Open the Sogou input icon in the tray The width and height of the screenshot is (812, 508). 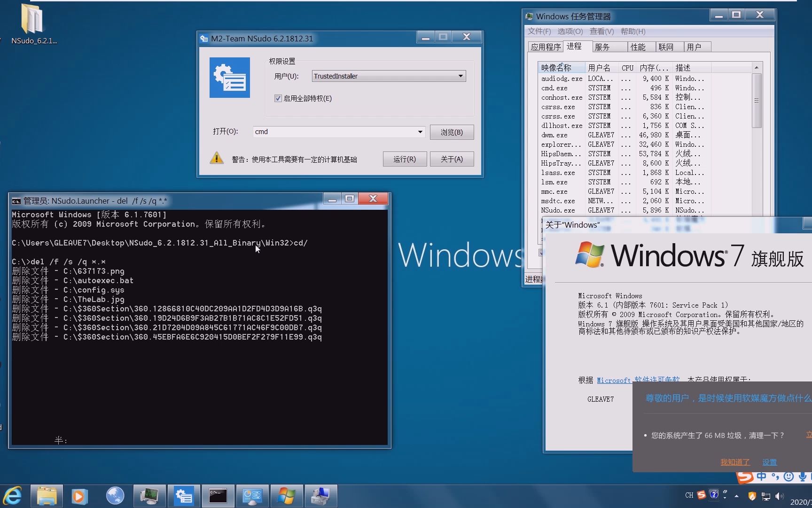[702, 495]
